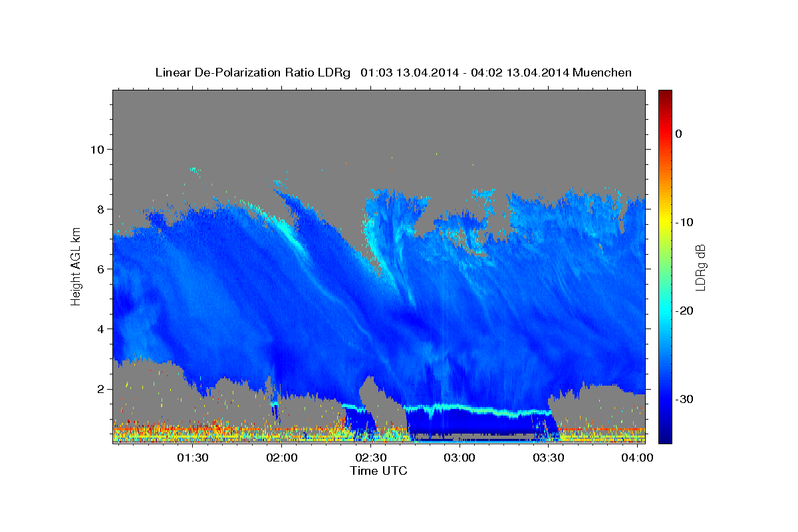798x532 pixels.
Task: Click the '-20' colorbar tick label
Action: click(685, 311)
